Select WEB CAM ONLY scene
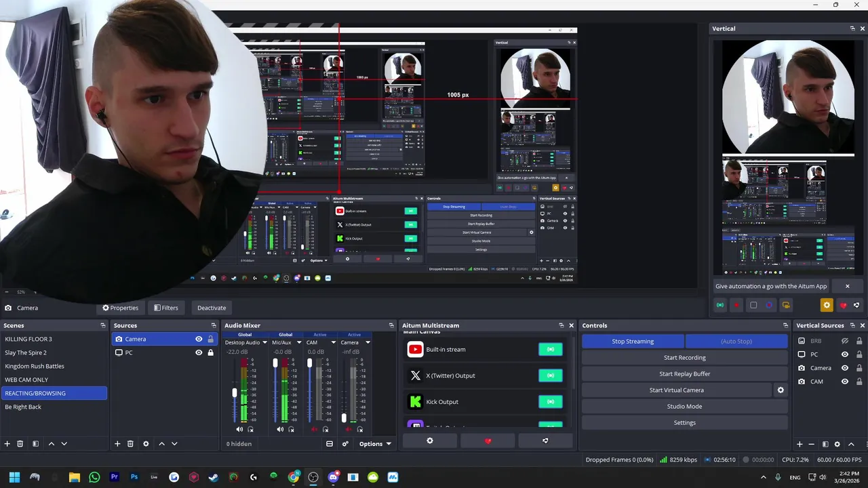The width and height of the screenshot is (868, 488). click(x=54, y=380)
